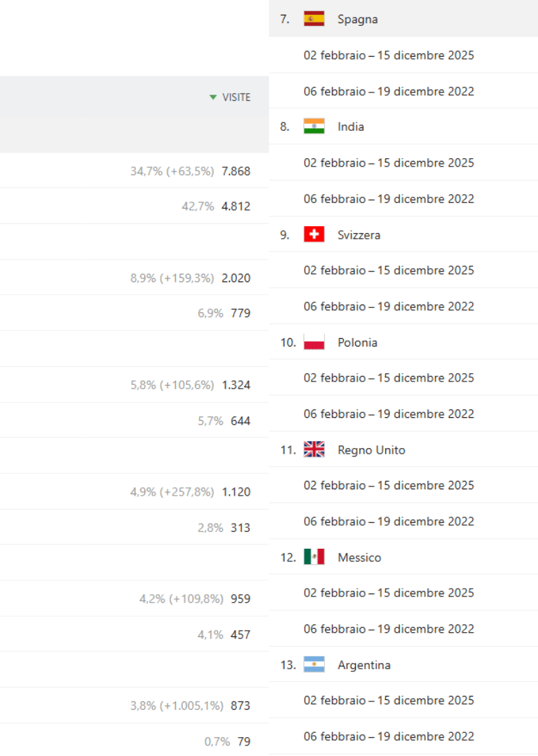Click the Poland flag icon
Image resolution: width=538 pixels, height=756 pixels.
[314, 342]
